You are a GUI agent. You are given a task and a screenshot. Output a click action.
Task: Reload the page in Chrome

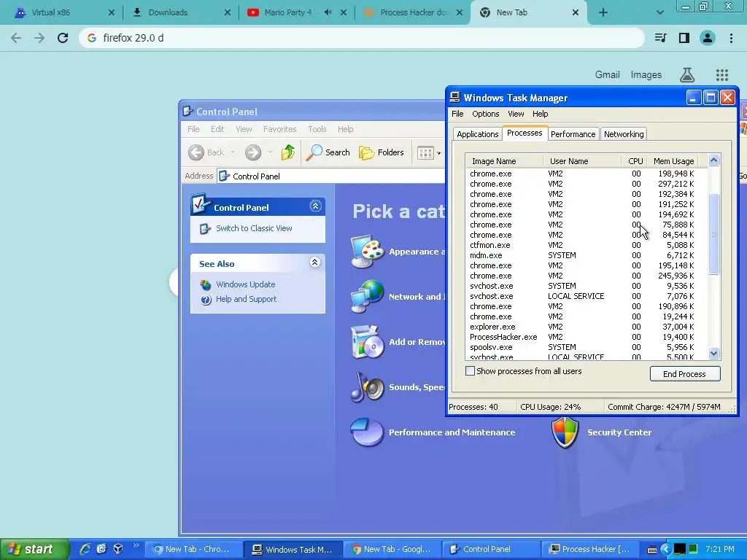tap(63, 38)
